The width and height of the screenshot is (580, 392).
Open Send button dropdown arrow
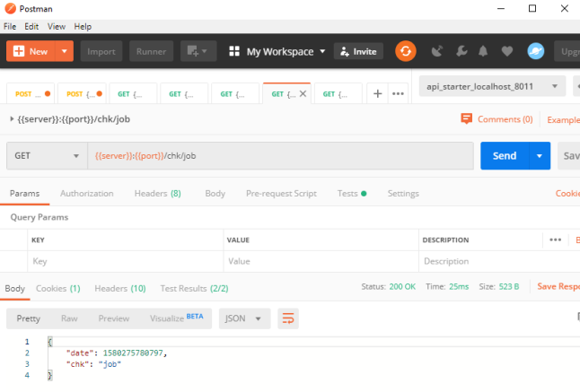pyautogui.click(x=540, y=156)
